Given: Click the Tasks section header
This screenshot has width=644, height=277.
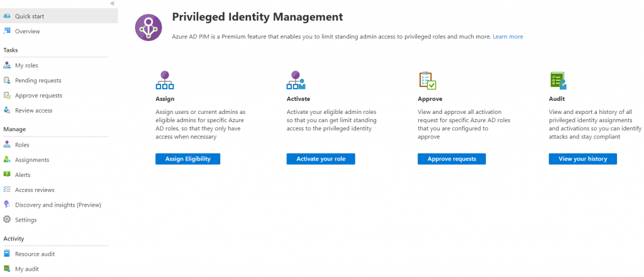Looking at the screenshot, I should 11,50.
